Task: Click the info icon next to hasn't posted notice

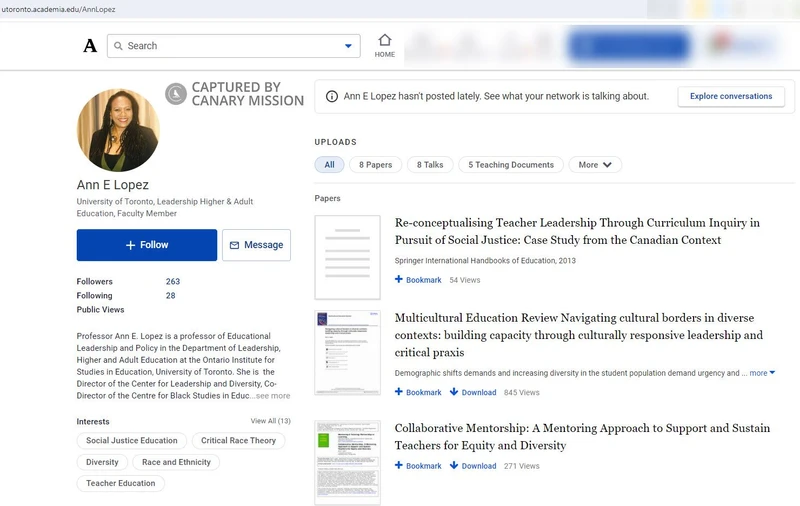Action: [x=332, y=96]
